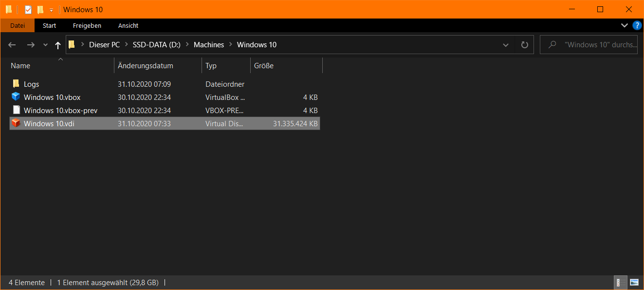Open Customize Quick Access Toolbar dropdown
Screen dimensions: 644x290
click(51, 10)
